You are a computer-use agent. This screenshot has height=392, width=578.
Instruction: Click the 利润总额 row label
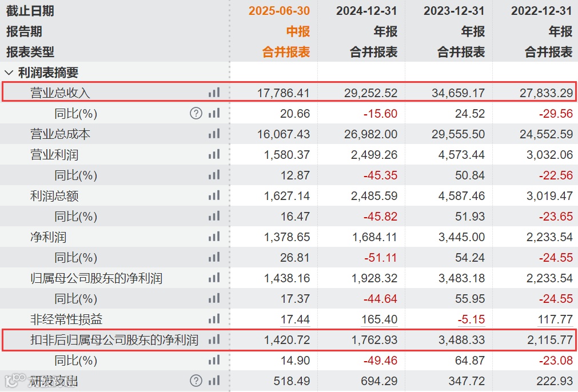pos(54,196)
